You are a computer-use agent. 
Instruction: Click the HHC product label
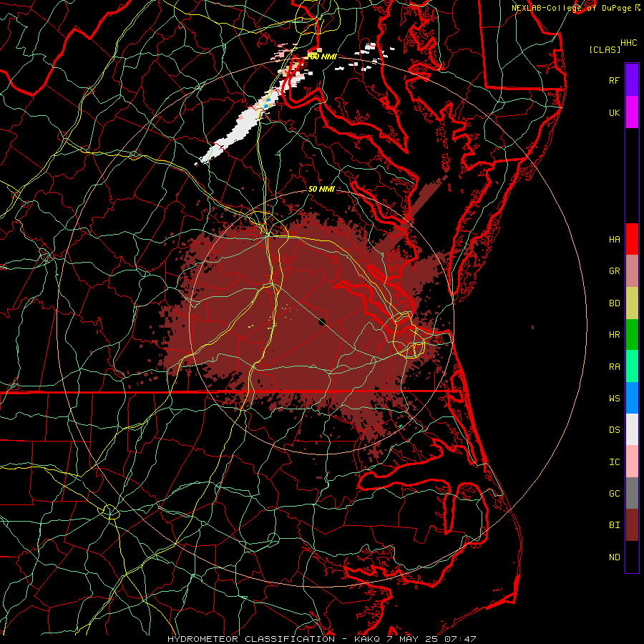tap(628, 42)
